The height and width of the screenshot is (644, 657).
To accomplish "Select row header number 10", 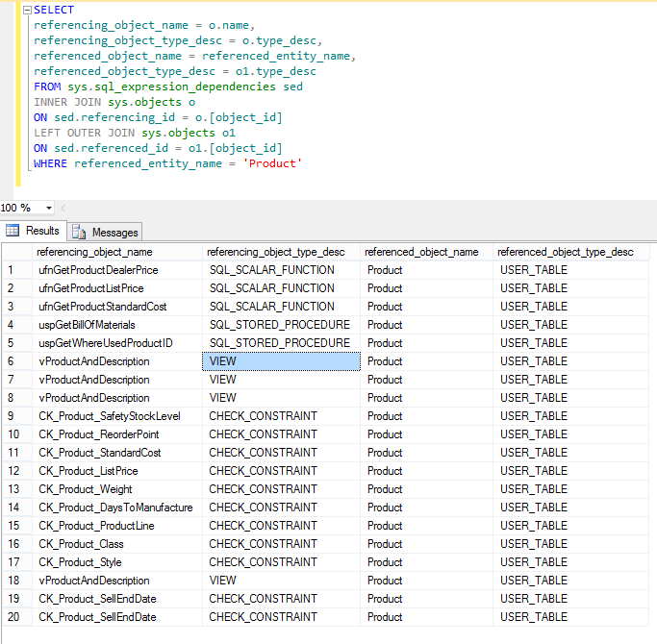I will coord(16,434).
